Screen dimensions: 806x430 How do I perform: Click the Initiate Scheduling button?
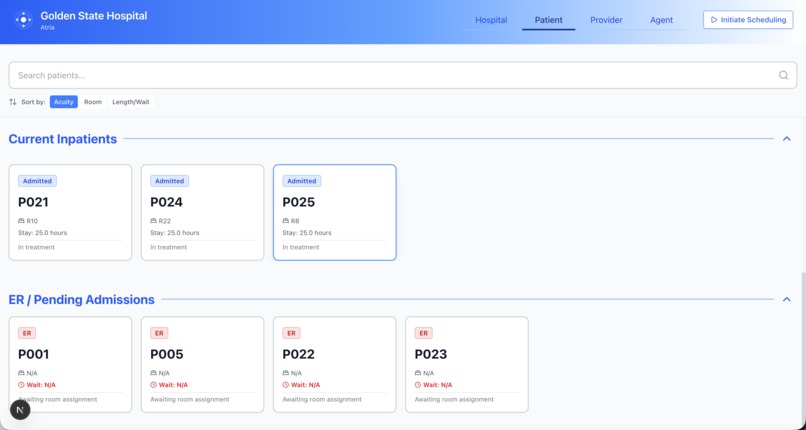coord(748,20)
